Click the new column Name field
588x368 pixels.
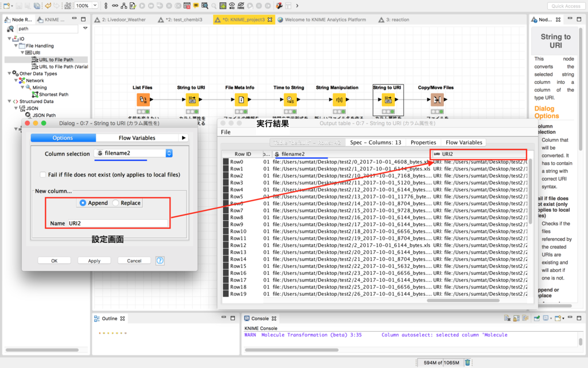[117, 223]
